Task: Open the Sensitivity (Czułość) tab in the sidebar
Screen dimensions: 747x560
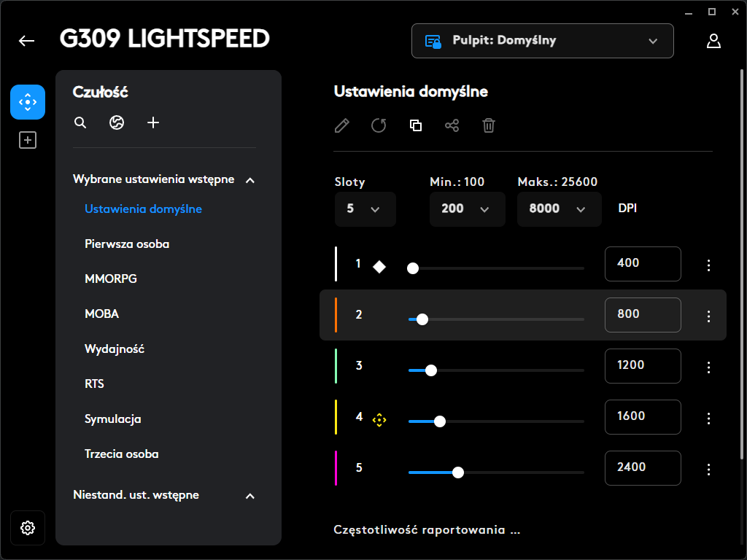Action: point(28,102)
